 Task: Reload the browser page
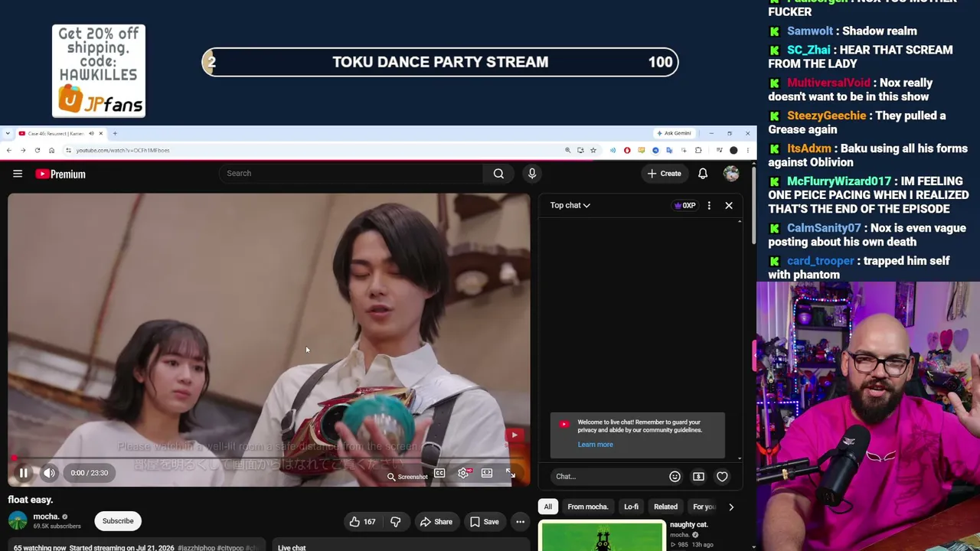(38, 151)
